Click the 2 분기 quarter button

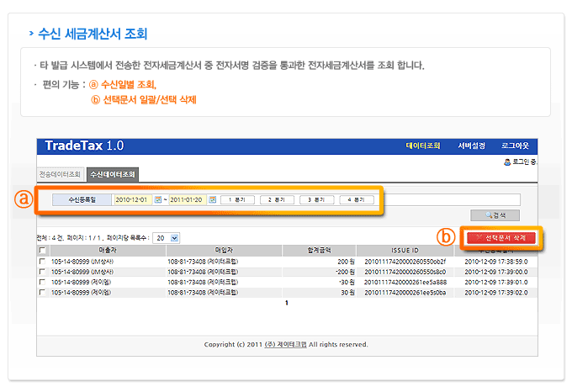pyautogui.click(x=277, y=200)
